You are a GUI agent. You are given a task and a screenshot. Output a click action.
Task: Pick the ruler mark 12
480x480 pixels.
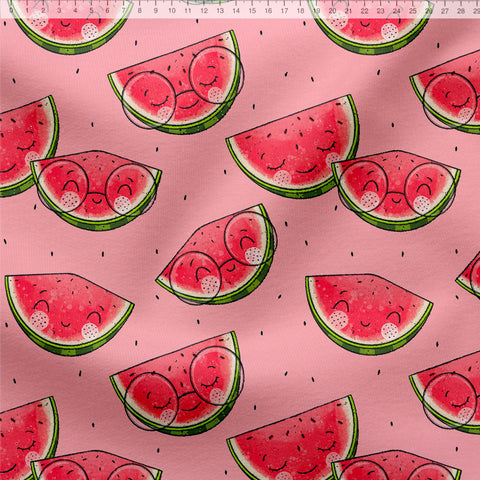click(x=204, y=11)
